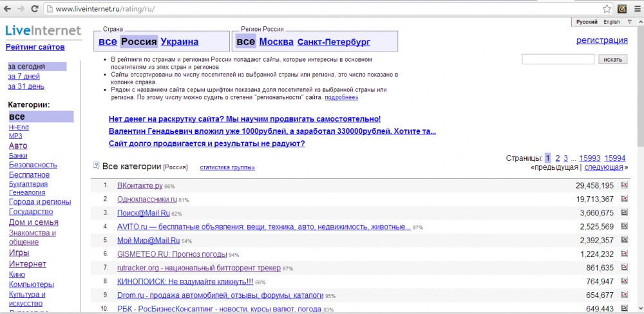Select region filter Санкт-Петербург
This screenshot has height=314, width=644.
pos(334,42)
